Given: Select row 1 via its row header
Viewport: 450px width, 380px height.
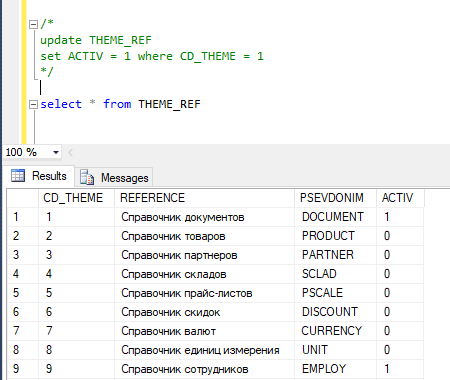Looking at the screenshot, I should [x=22, y=217].
